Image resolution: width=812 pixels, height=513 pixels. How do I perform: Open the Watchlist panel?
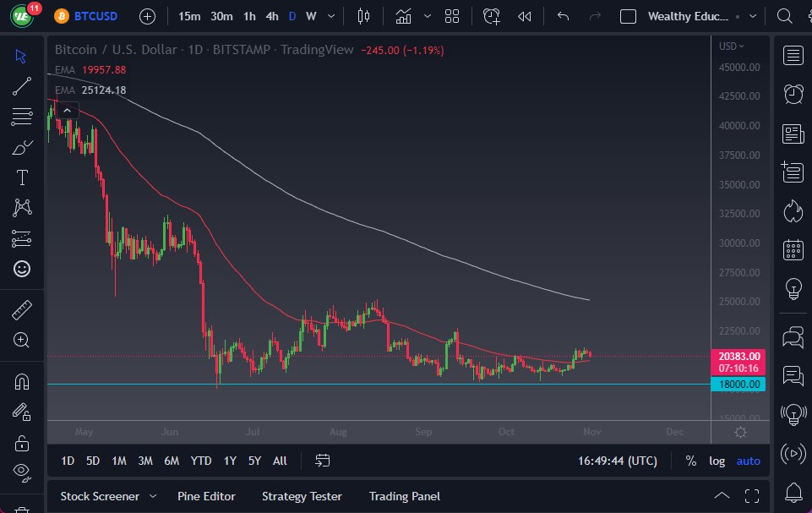point(793,56)
